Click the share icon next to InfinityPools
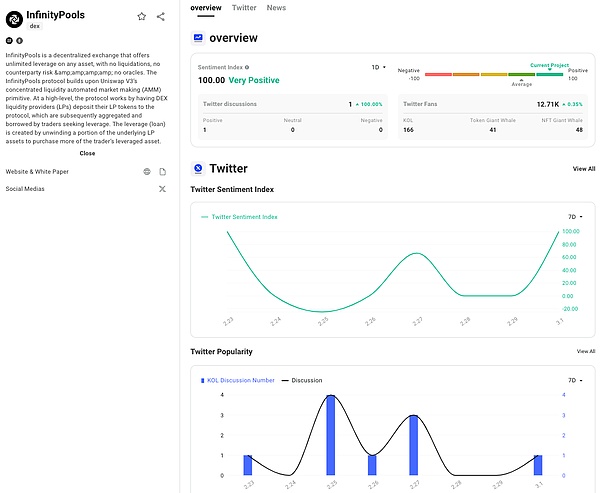 coord(161,16)
